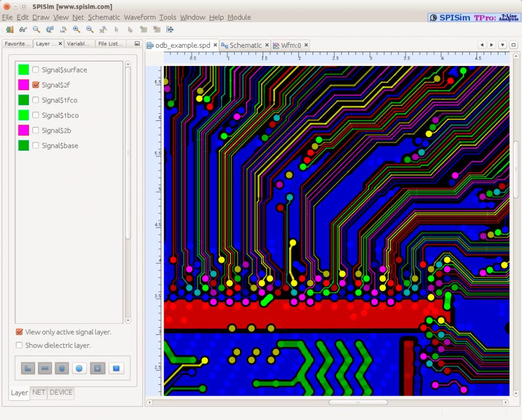Open the editor tab list dropdown arrow
The image size is (522, 420).
coord(502,45)
